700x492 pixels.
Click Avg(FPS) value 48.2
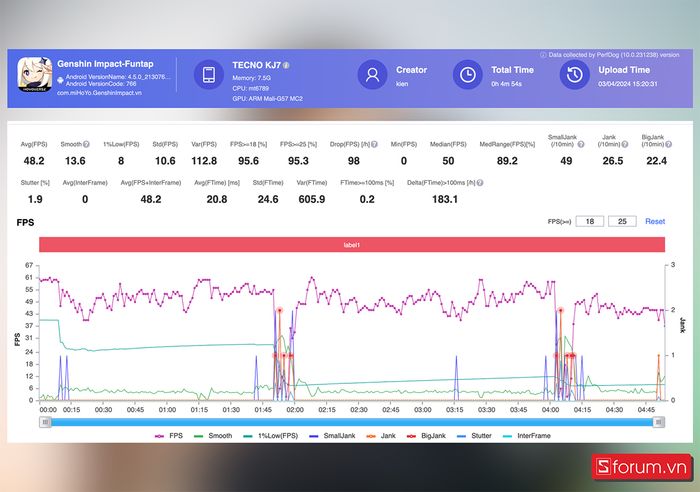point(34,161)
